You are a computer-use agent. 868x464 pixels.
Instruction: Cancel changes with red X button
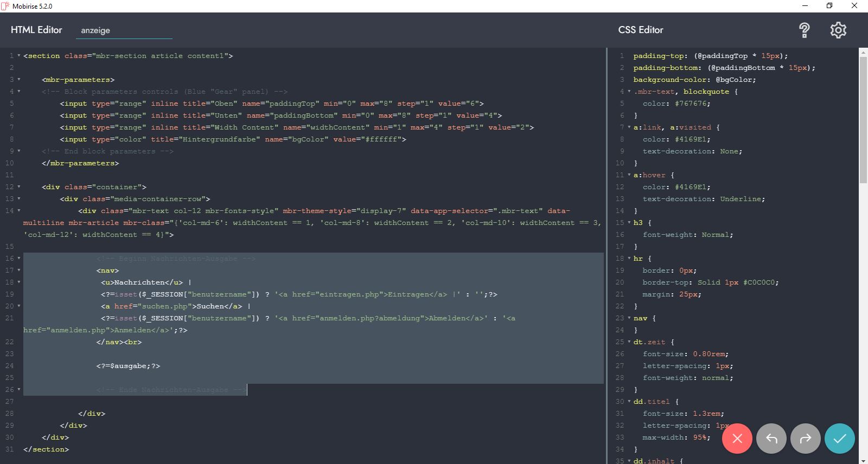pyautogui.click(x=737, y=439)
